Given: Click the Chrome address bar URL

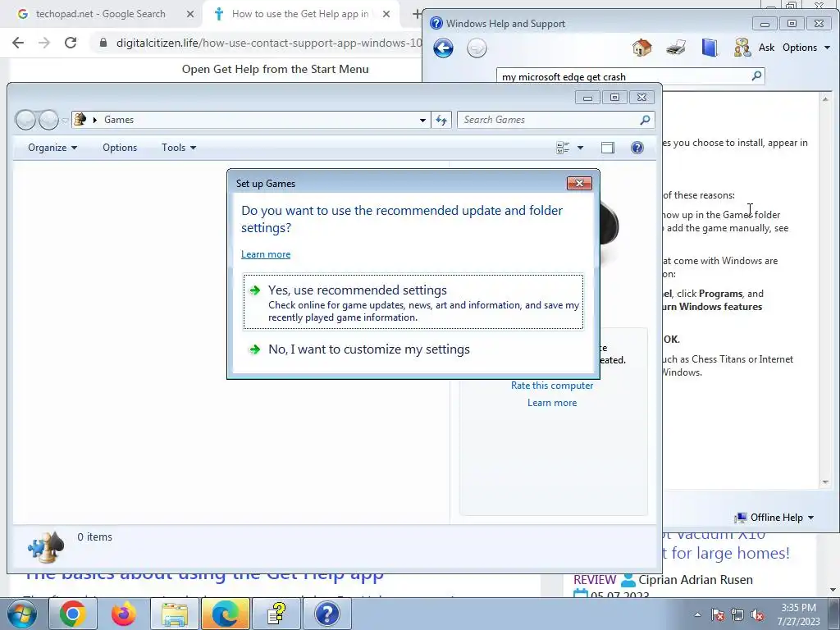Looking at the screenshot, I should (269, 43).
